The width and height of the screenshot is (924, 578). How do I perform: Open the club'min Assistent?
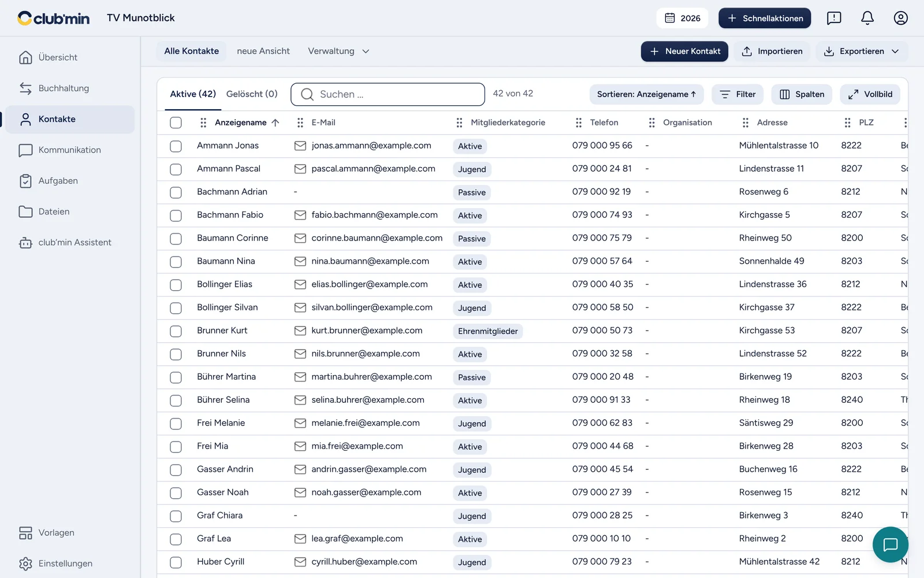pos(70,242)
